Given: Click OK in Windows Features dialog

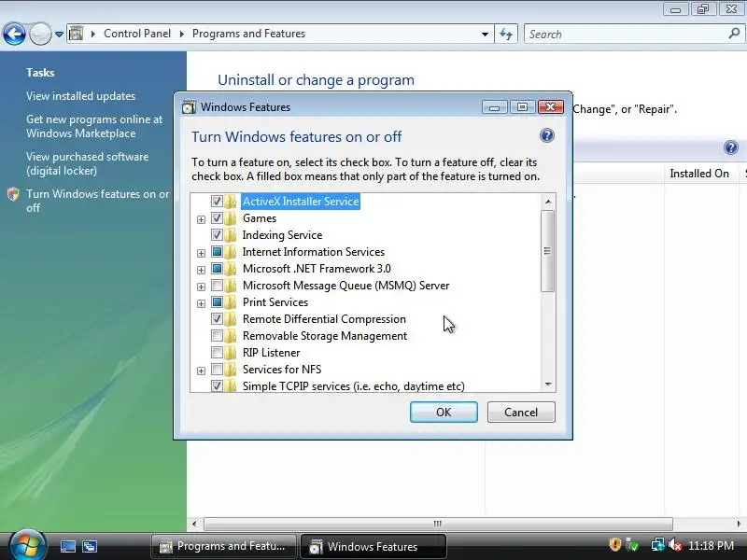Looking at the screenshot, I should coord(444,412).
